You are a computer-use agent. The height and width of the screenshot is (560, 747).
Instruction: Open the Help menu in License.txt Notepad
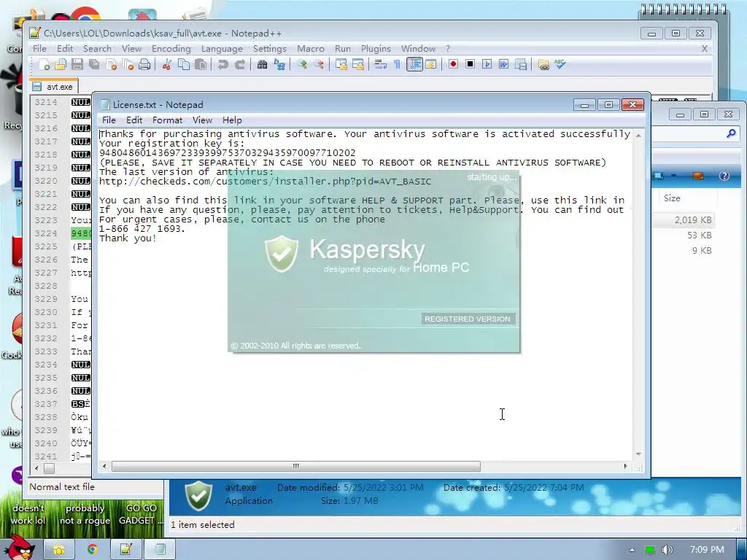(232, 120)
